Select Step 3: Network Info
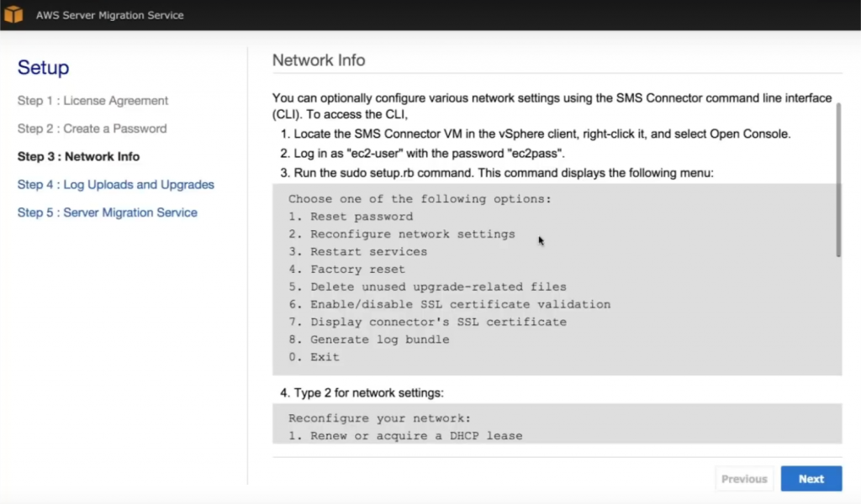 [78, 156]
